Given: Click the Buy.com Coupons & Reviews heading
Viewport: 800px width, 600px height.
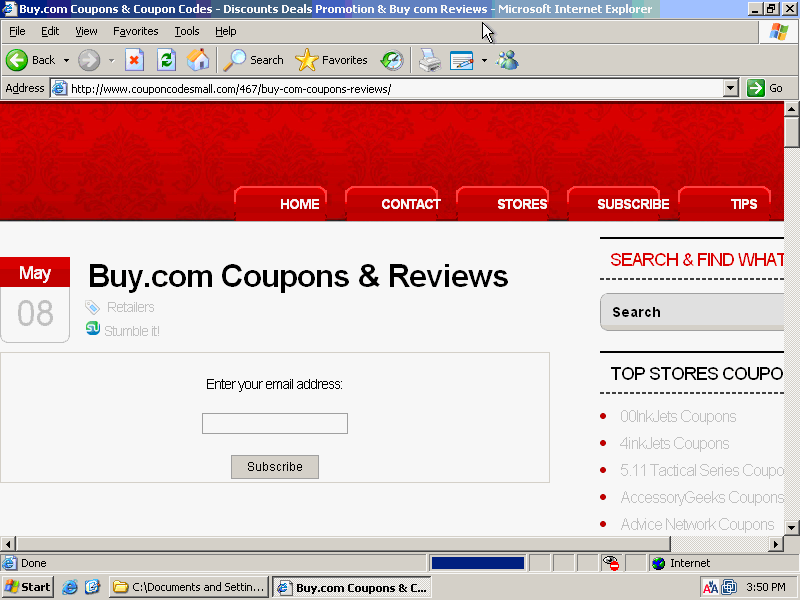Looking at the screenshot, I should coord(298,276).
